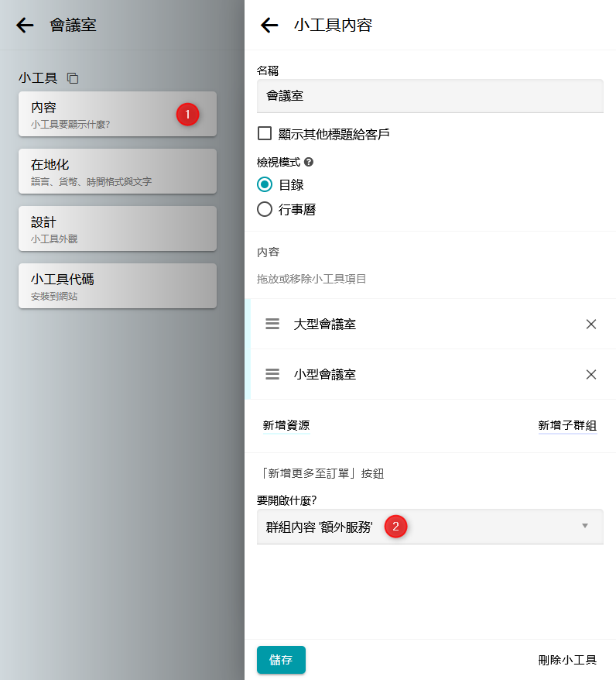616x680 pixels.
Task: Open the 要開啟什麼 dropdown
Action: coord(429,527)
